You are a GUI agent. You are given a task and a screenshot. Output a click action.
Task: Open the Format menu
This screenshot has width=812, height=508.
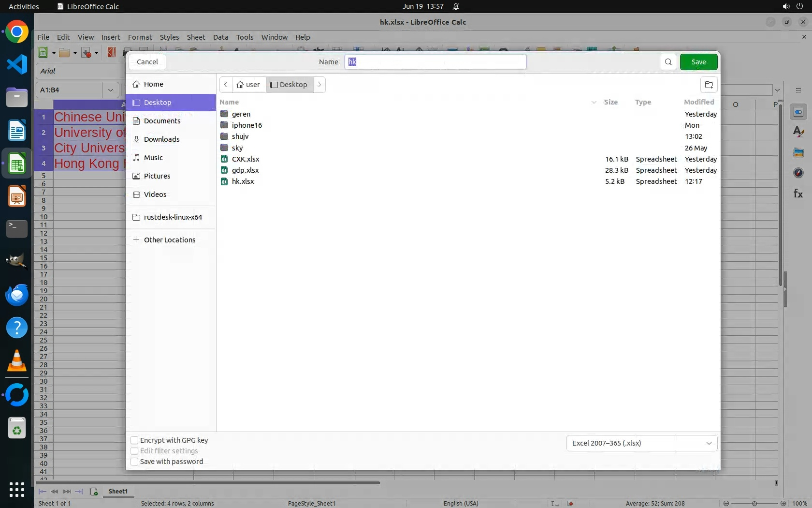140,37
